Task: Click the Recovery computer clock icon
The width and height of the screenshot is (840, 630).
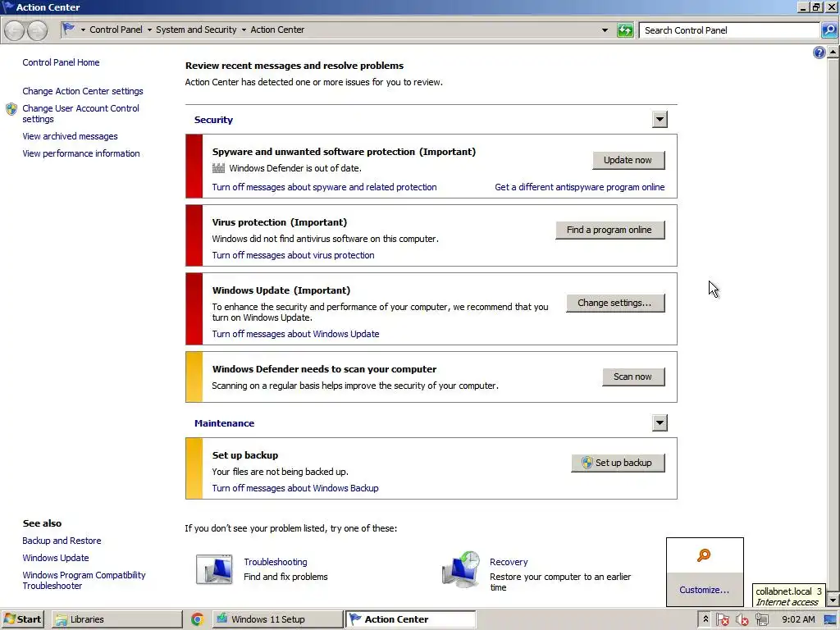Action: pos(461,569)
